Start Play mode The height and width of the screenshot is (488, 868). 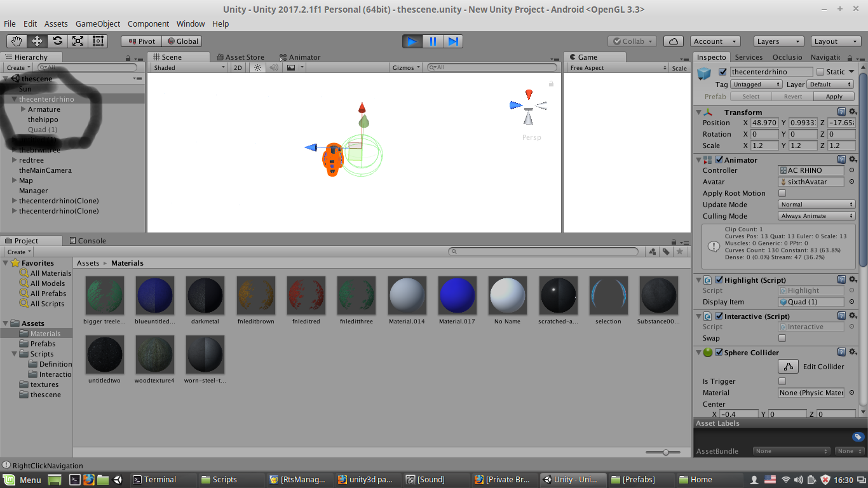pos(412,41)
